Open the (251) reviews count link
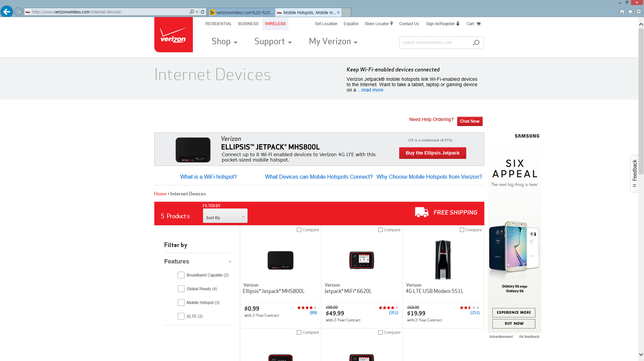The image size is (644, 361). [475, 313]
